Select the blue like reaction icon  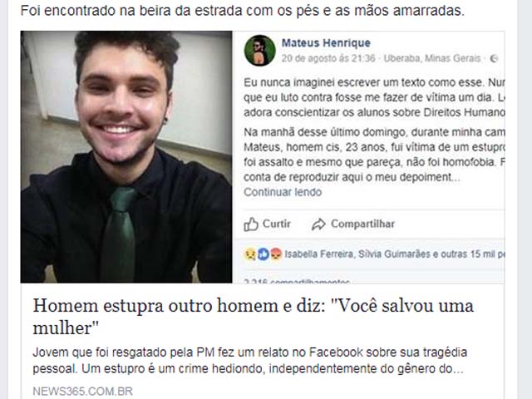pos(263,254)
